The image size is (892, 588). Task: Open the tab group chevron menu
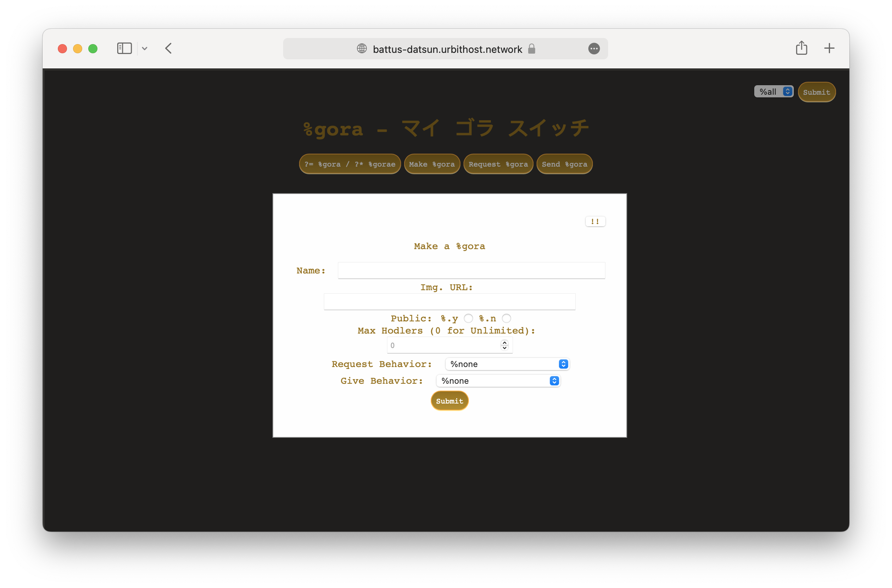click(x=145, y=48)
